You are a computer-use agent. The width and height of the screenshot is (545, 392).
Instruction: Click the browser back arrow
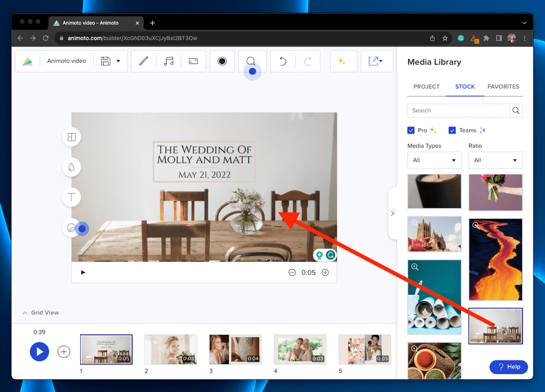[x=20, y=38]
